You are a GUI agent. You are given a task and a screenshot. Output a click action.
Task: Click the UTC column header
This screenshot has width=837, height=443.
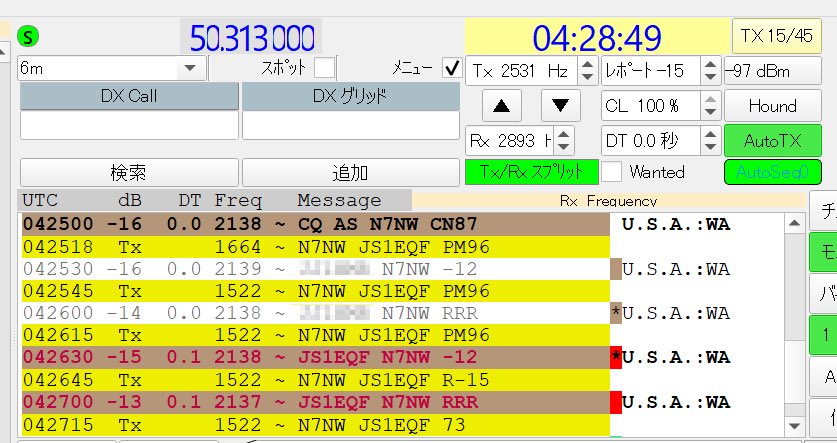point(40,200)
